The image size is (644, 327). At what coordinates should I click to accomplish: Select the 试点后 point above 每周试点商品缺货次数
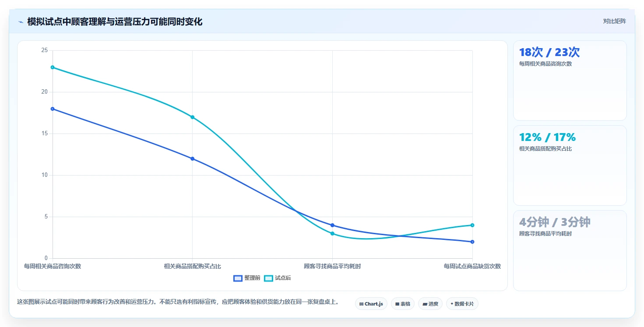tap(472, 225)
